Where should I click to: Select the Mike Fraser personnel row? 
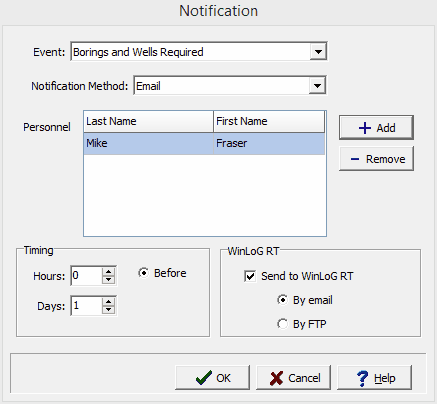click(x=204, y=143)
